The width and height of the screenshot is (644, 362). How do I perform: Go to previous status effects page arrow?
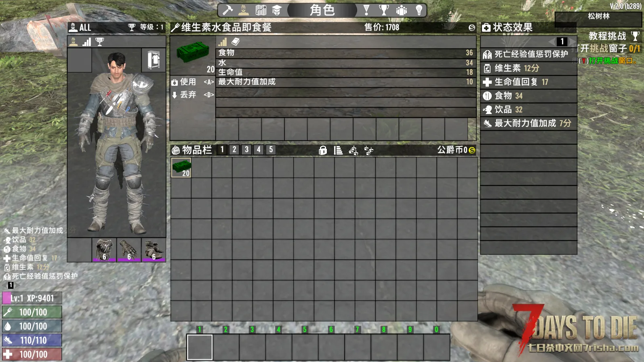tap(552, 42)
